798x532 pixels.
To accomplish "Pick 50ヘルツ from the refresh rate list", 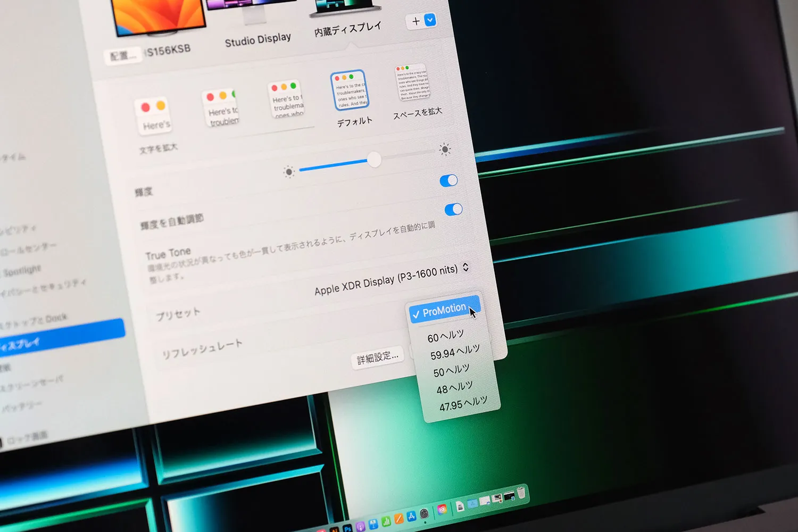I will [451, 370].
